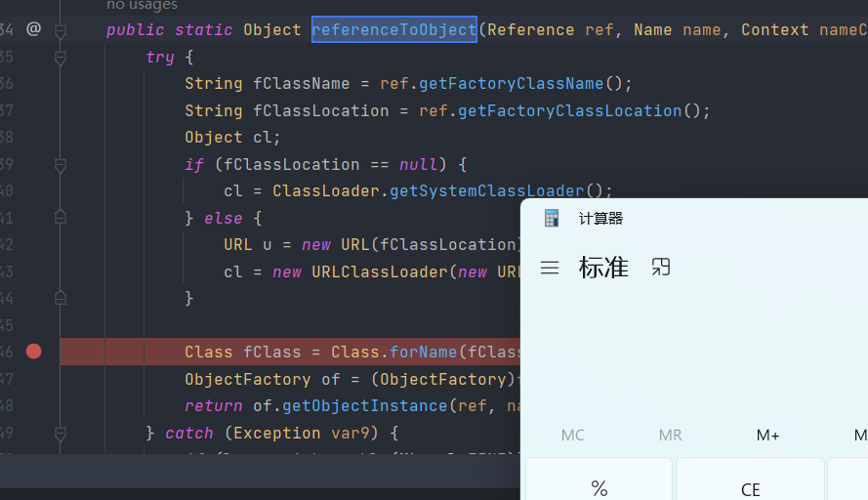Viewport: 868px width, 500px height.
Task: Collapse the referenceToObject method fold marker
Action: click(x=61, y=31)
